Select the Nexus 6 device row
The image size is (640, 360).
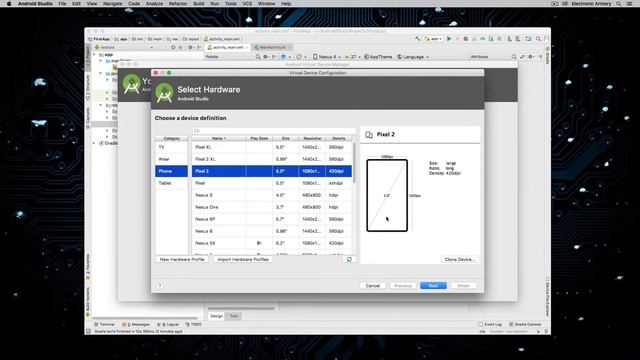tap(272, 231)
